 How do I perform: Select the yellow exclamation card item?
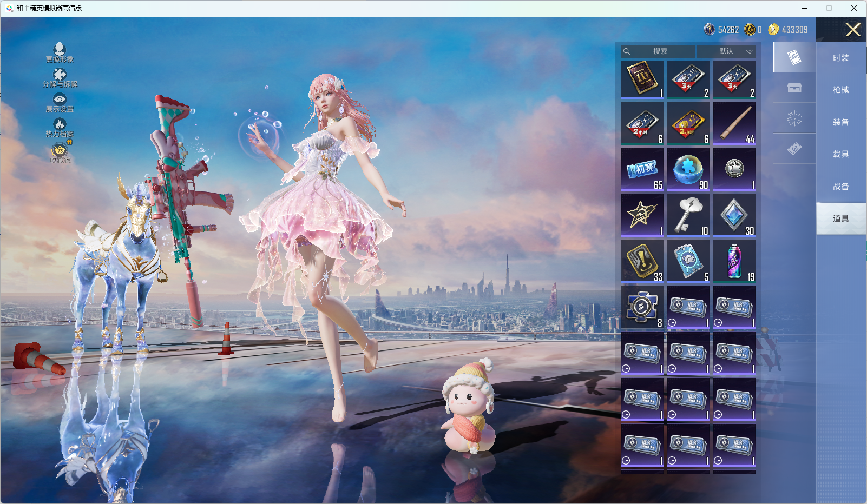[x=642, y=262]
